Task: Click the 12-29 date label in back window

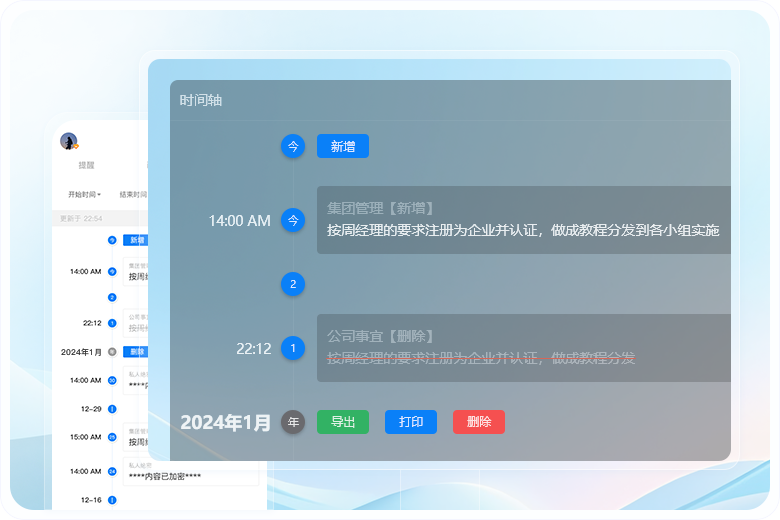Action: (x=91, y=409)
